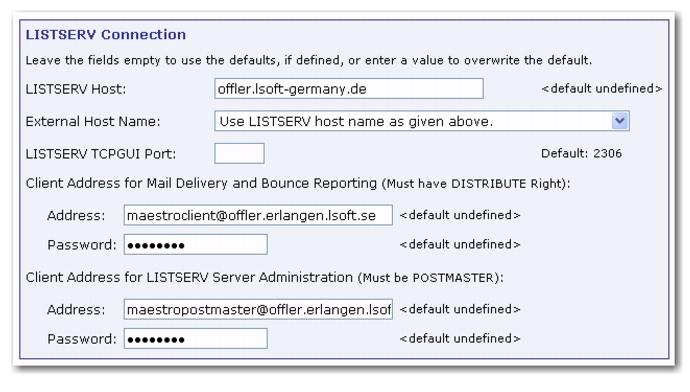Click default undefined text beside LISTSERV Host
This screenshot has height=392, width=690.
[x=602, y=89]
